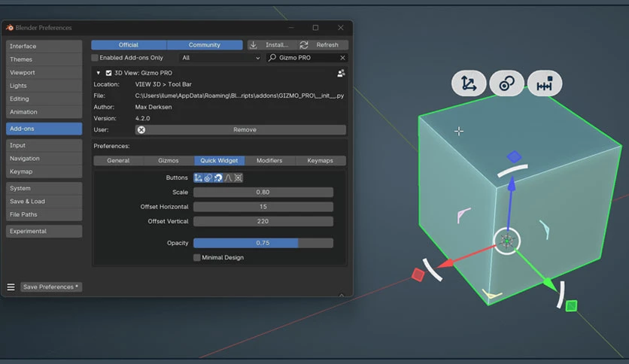Click the Offset Horizontal 15 field

click(263, 207)
